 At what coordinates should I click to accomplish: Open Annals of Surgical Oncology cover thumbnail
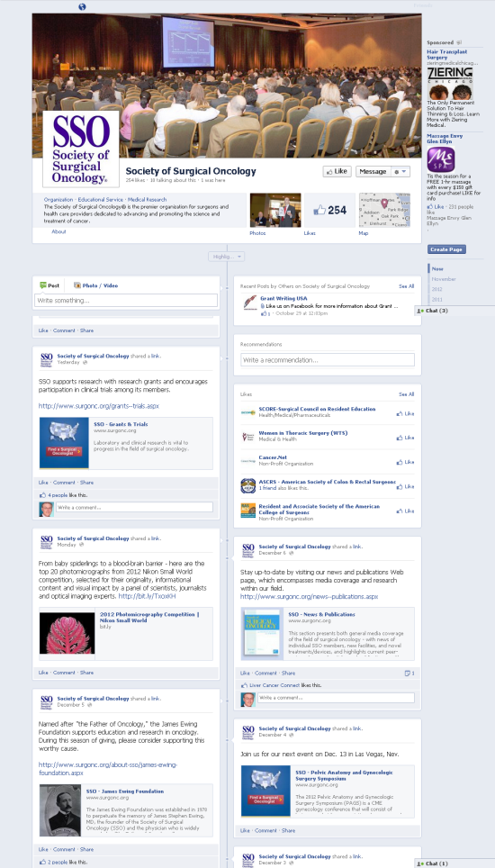click(x=262, y=633)
